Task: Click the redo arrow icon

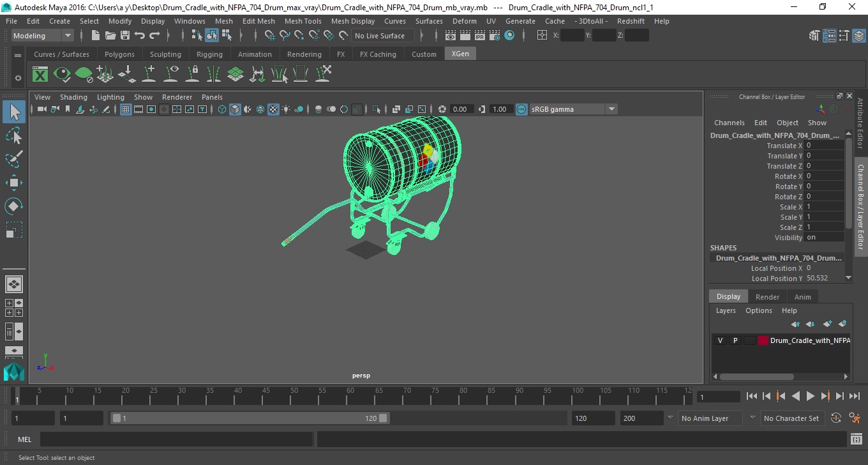Action: point(154,36)
